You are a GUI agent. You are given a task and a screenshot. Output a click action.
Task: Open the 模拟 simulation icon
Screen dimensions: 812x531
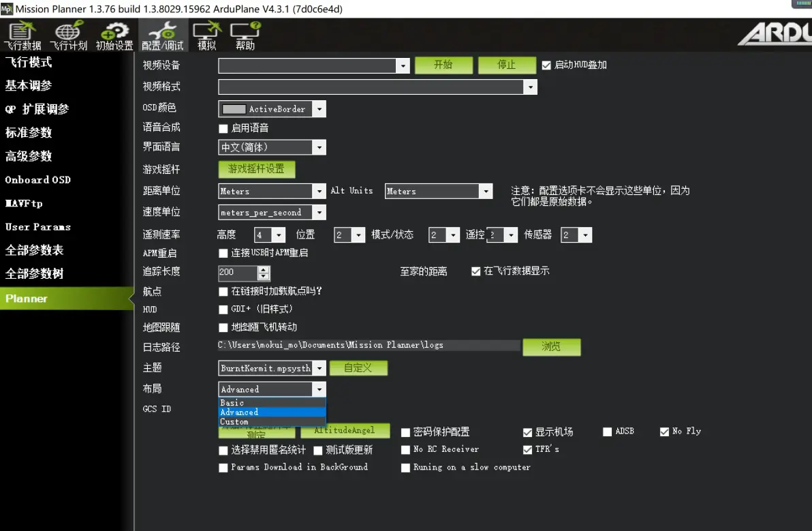[206, 35]
